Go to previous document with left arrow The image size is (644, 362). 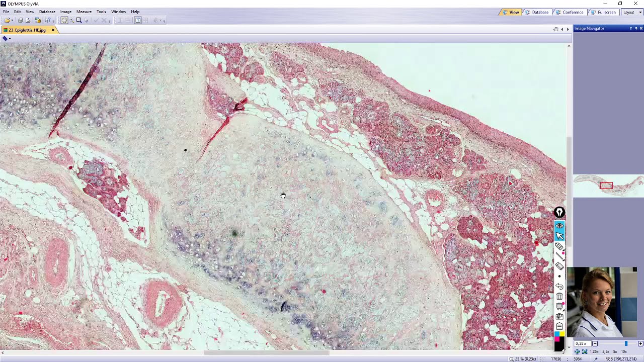tap(562, 29)
